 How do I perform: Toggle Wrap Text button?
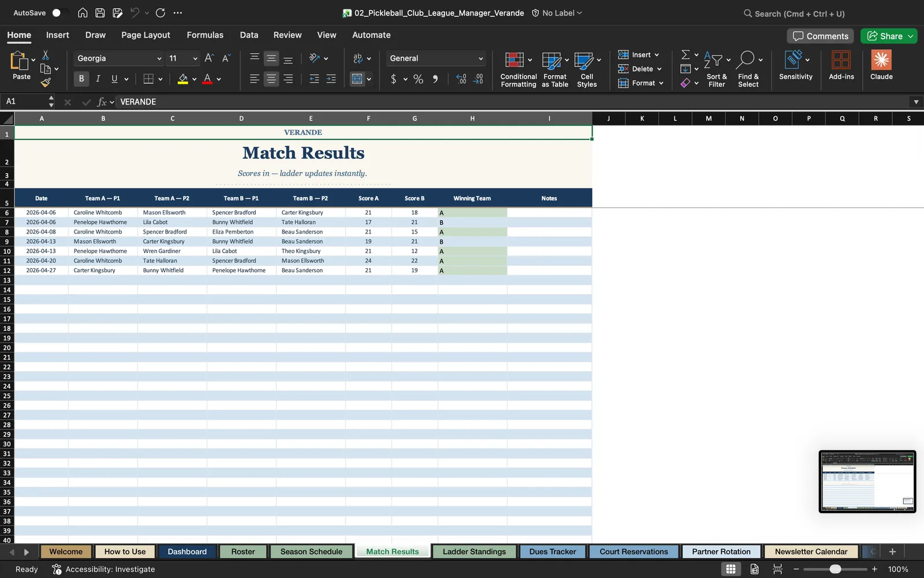tap(358, 58)
